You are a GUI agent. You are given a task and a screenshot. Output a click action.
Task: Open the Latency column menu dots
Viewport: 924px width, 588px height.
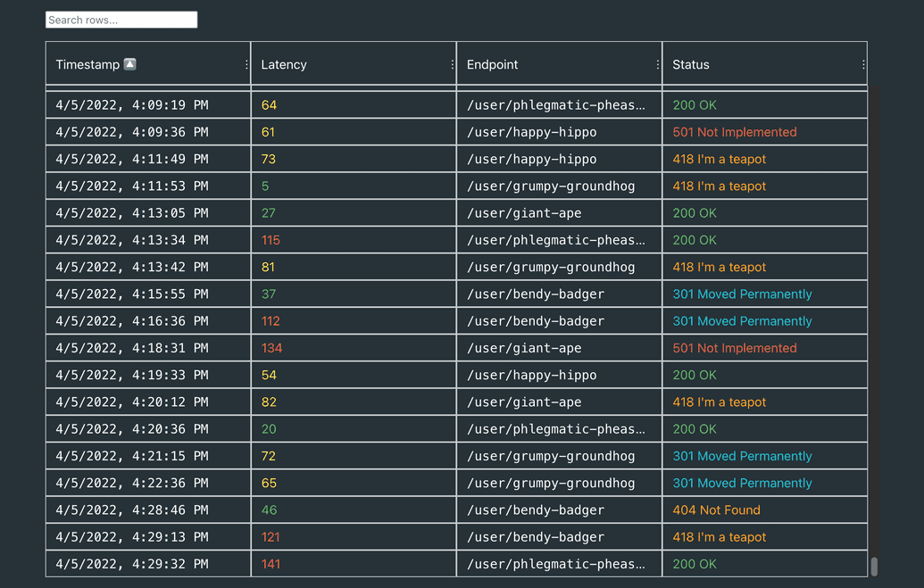[x=452, y=64]
